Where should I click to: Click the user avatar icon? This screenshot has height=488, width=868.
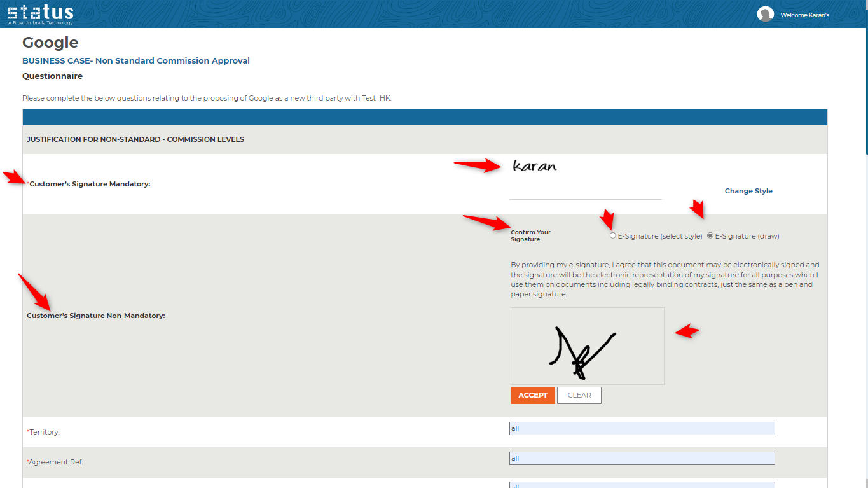tap(766, 13)
